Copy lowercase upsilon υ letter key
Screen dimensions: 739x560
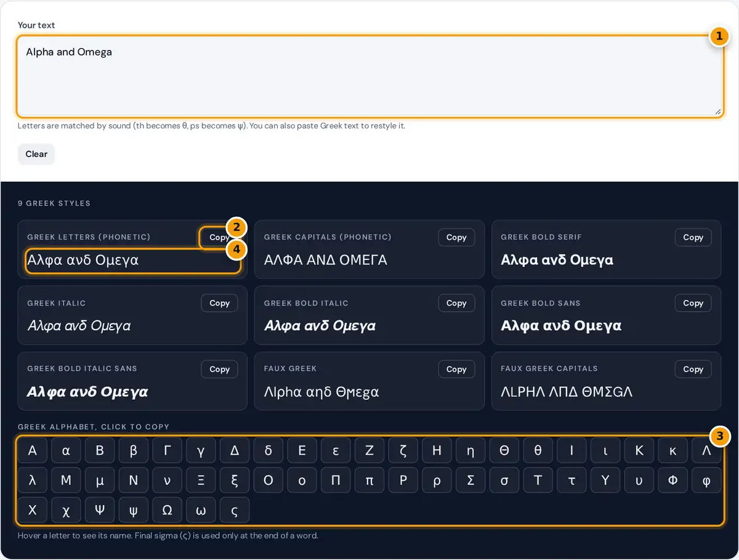coord(639,481)
